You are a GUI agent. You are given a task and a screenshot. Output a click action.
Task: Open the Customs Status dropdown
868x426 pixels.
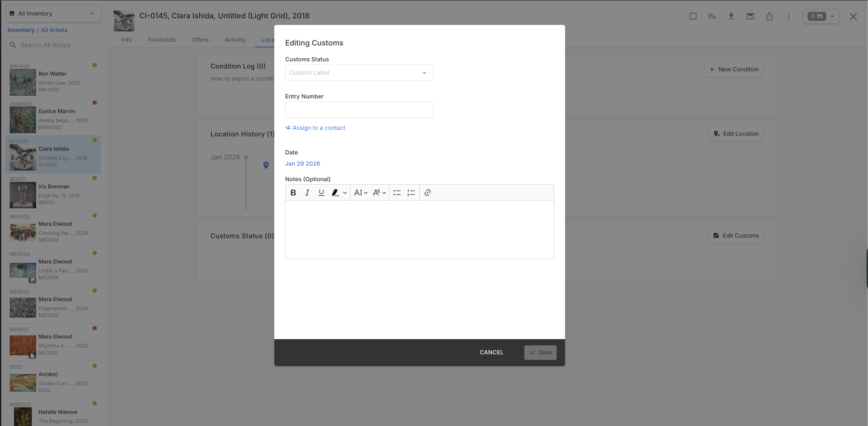(x=359, y=73)
